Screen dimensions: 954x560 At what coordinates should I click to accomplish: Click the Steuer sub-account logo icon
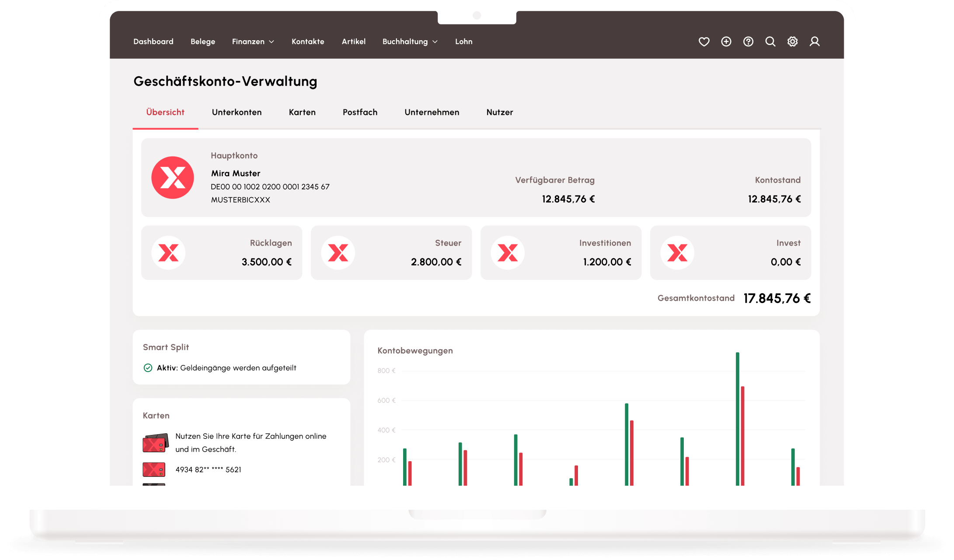click(x=338, y=253)
